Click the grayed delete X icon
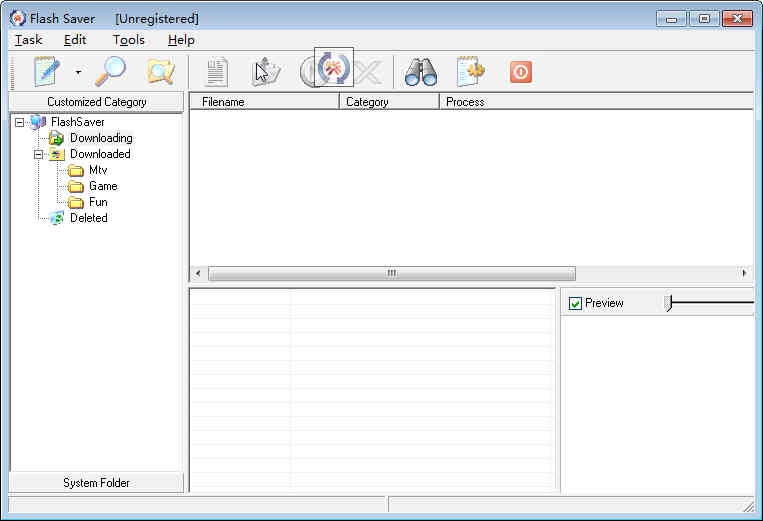Image resolution: width=763 pixels, height=521 pixels. 368,72
